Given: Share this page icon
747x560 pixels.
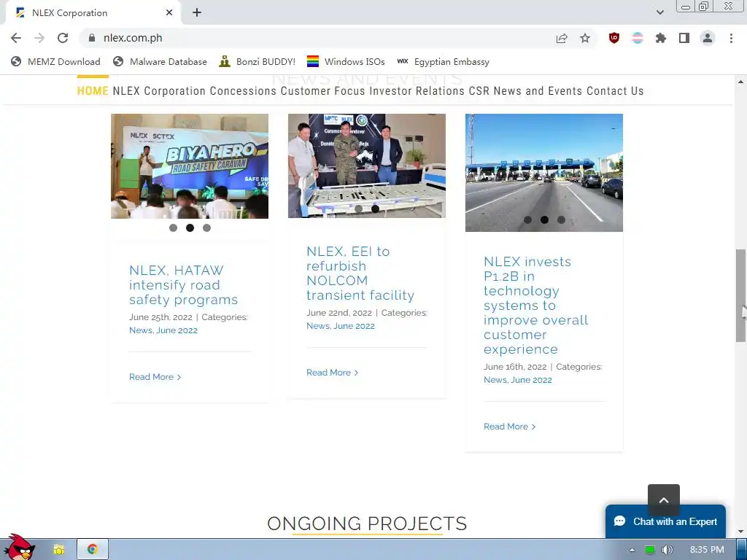Looking at the screenshot, I should point(562,38).
